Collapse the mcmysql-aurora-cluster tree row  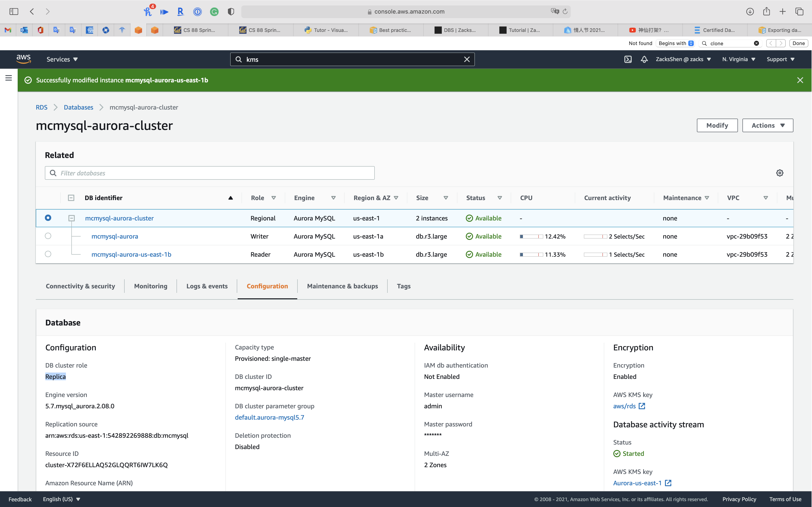pyautogui.click(x=71, y=218)
